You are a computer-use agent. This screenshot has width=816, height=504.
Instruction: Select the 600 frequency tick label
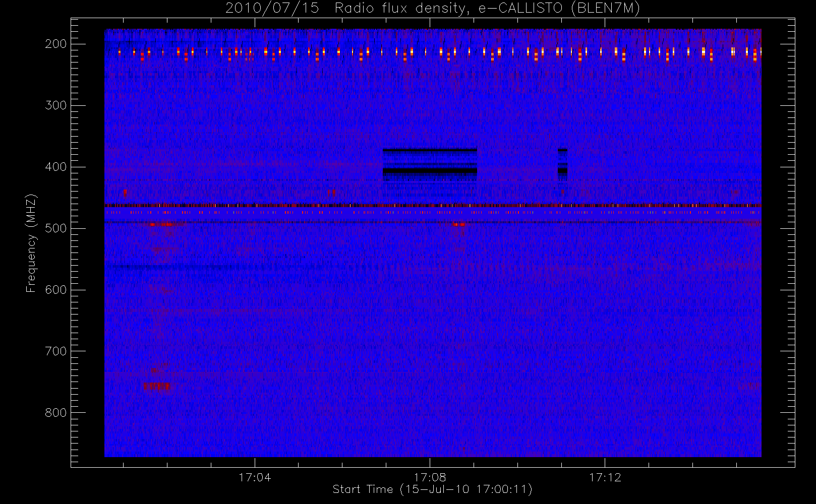point(56,290)
